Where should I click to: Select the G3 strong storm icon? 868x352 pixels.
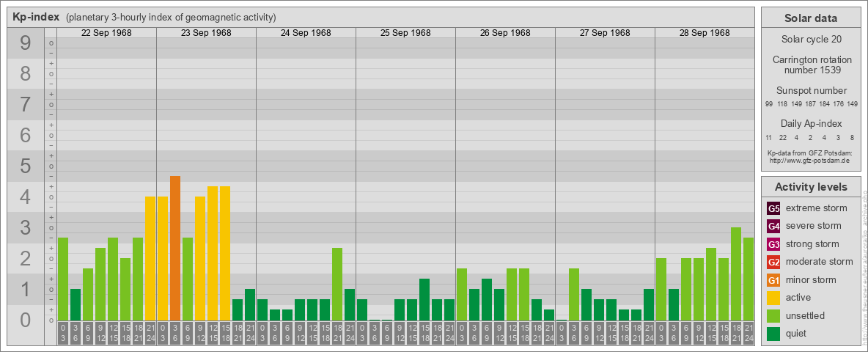tap(773, 244)
